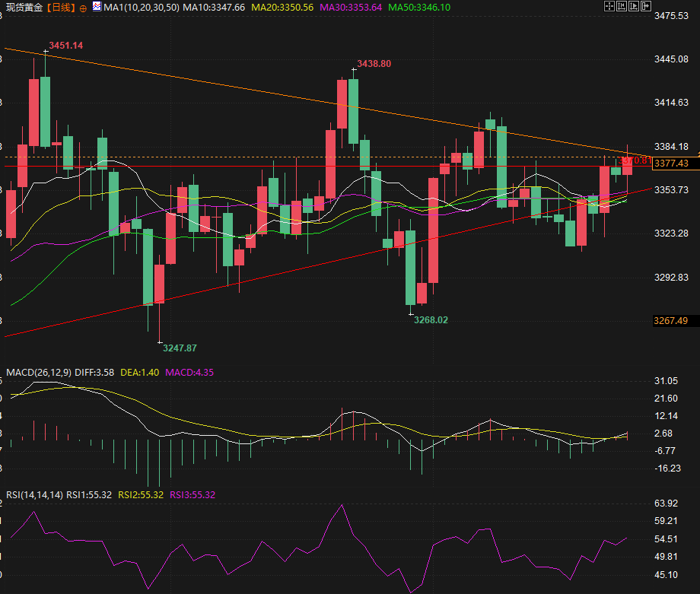This screenshot has width=700, height=594.
Task: Click the 3353.73 price axis label
Action: [x=671, y=190]
